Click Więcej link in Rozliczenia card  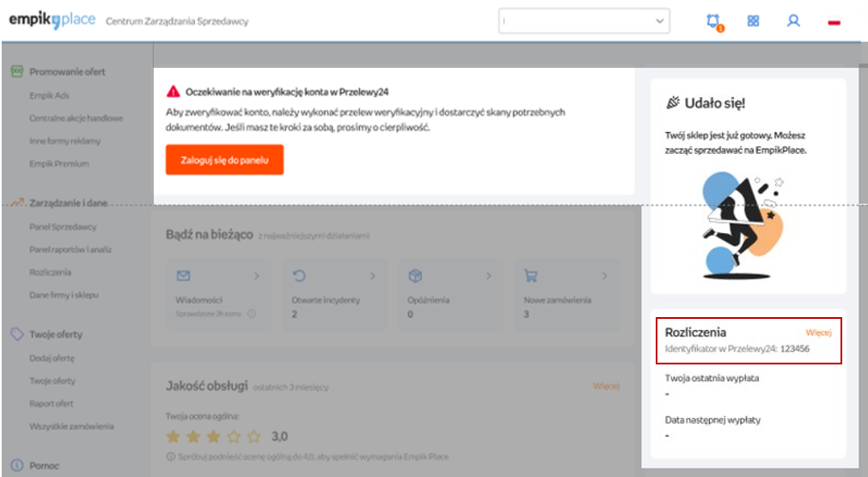coord(818,333)
